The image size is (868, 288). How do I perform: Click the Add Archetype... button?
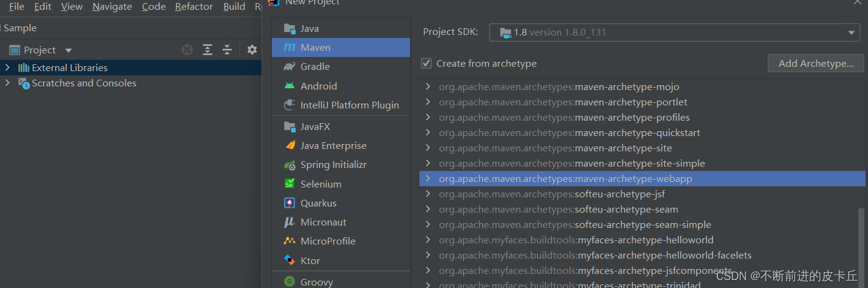[816, 63]
